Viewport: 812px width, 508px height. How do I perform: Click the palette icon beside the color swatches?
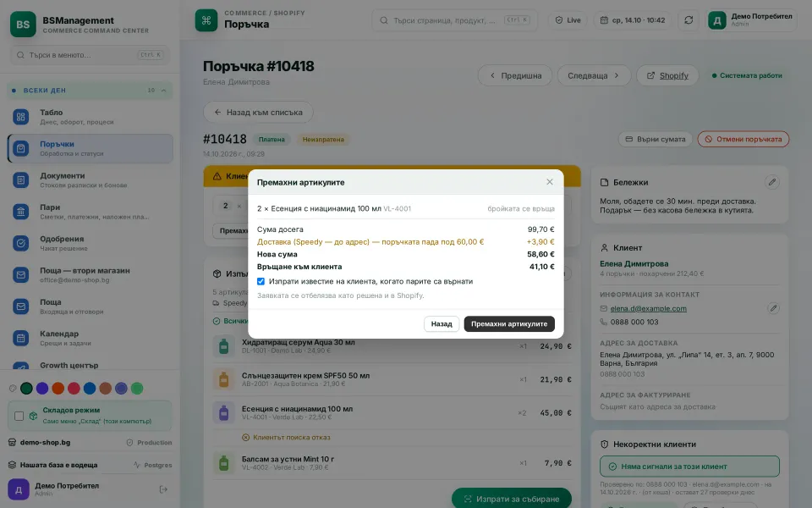coord(13,389)
